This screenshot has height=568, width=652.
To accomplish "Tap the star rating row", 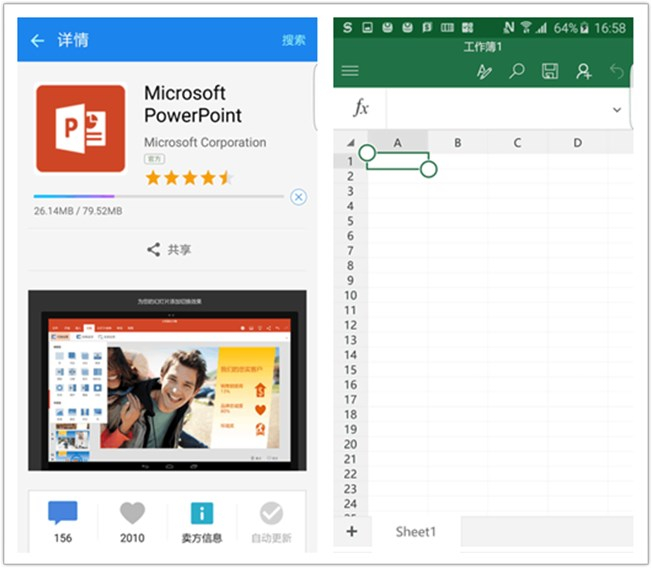I will point(188,178).
